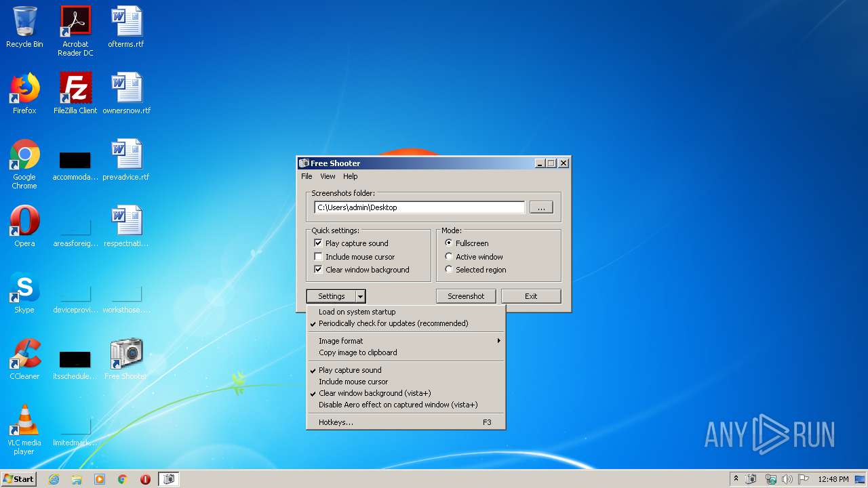The width and height of the screenshot is (868, 488).
Task: Click the Chrome icon in taskbar
Action: click(x=123, y=479)
